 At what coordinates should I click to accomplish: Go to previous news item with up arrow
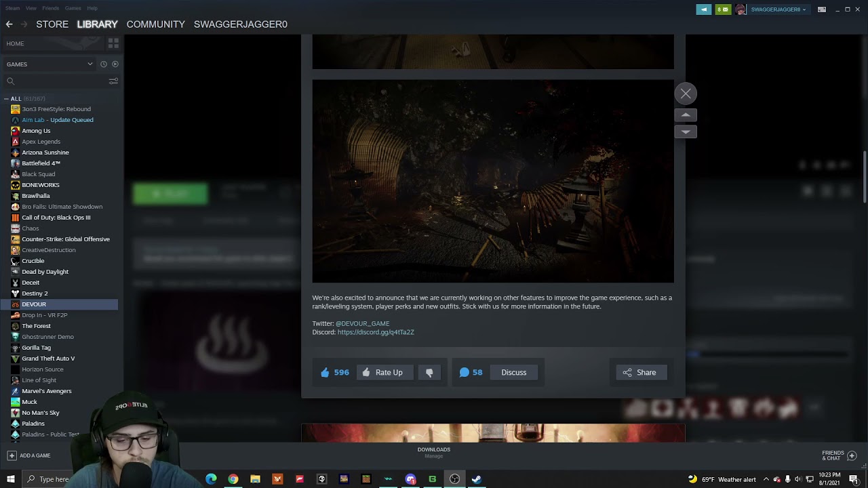pos(686,115)
